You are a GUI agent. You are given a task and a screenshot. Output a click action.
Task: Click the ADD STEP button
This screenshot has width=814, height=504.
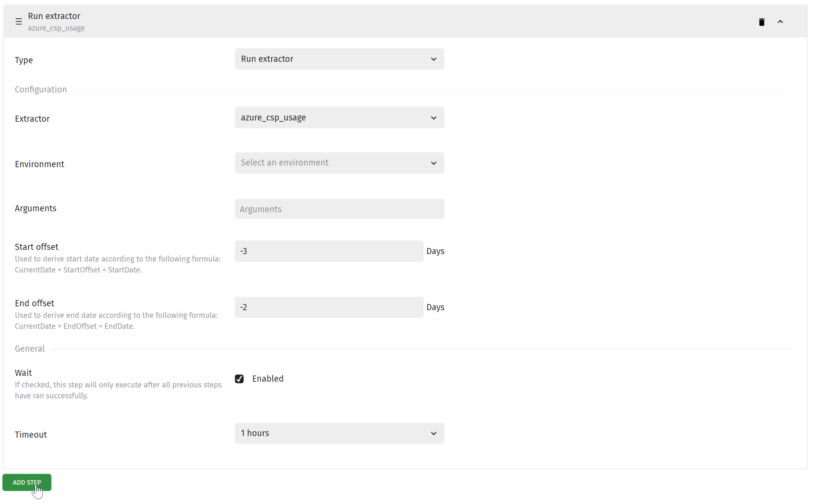pos(27,482)
